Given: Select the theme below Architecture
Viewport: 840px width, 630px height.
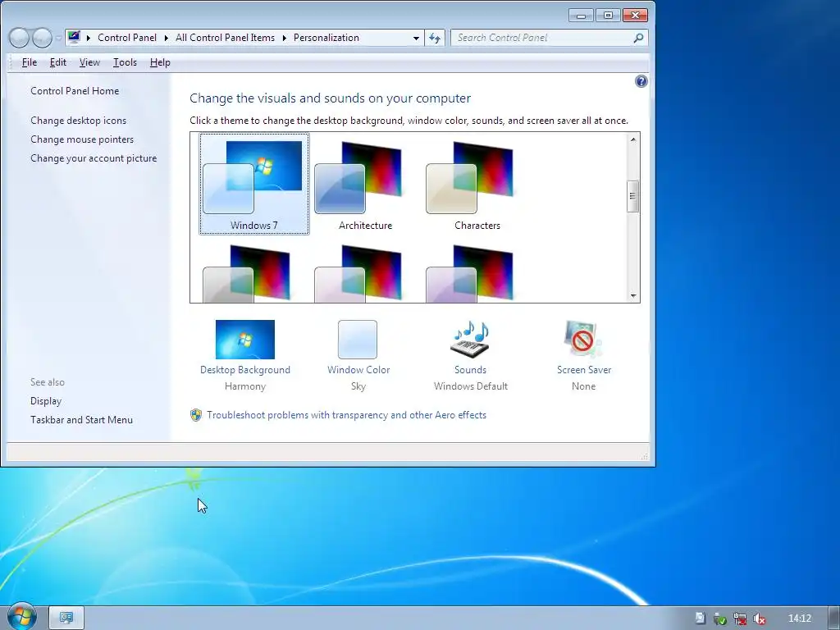Looking at the screenshot, I should pyautogui.click(x=365, y=272).
